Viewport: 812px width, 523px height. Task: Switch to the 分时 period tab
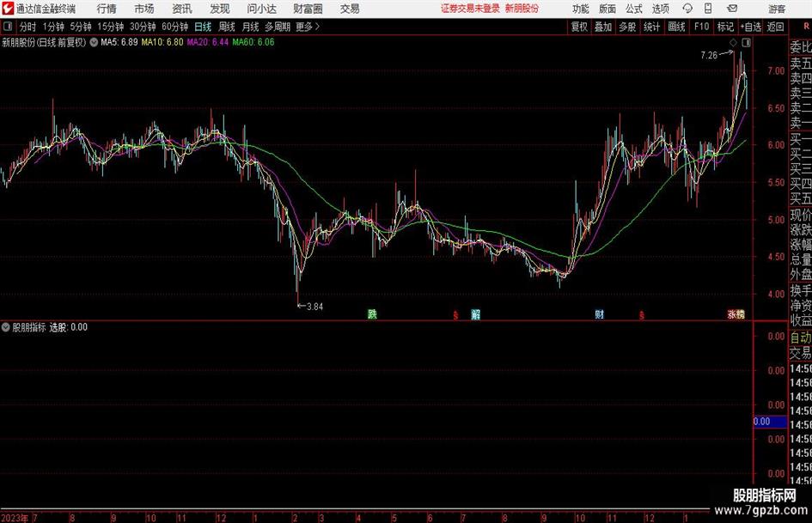coord(28,27)
